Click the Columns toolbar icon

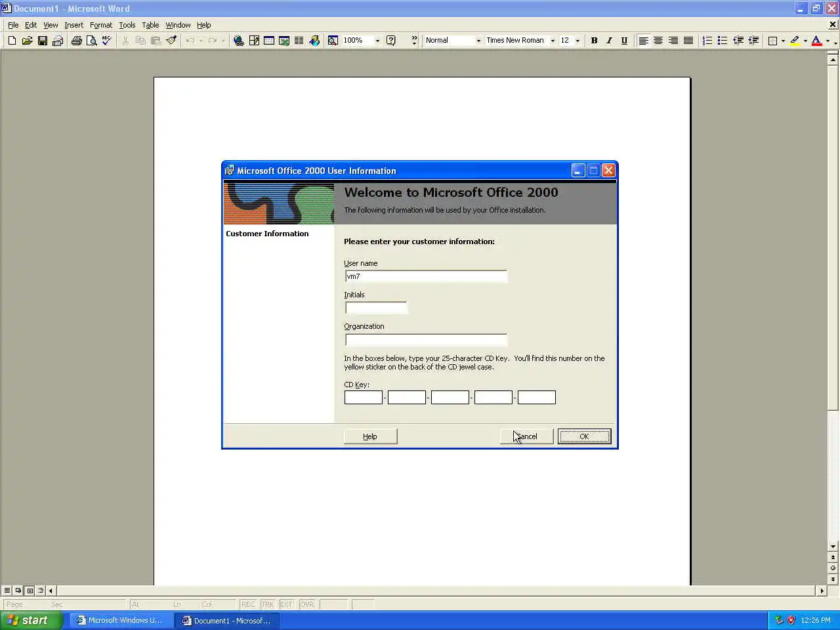point(299,41)
